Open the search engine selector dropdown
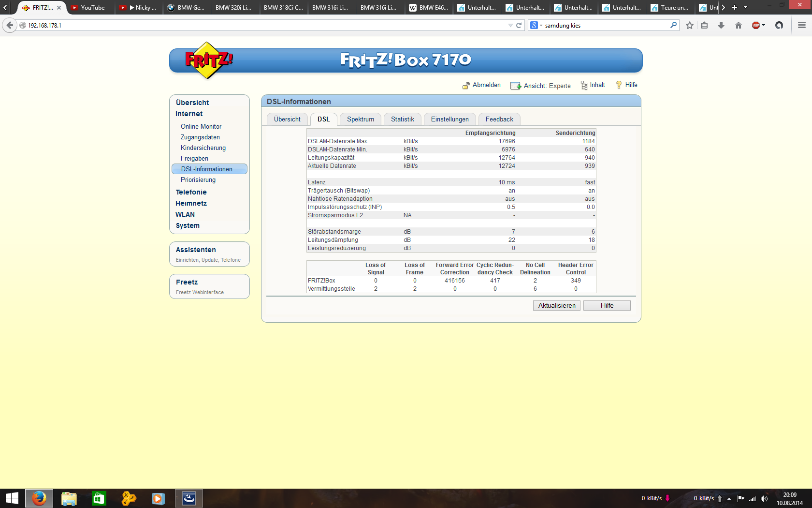The height and width of the screenshot is (508, 812). 536,25
